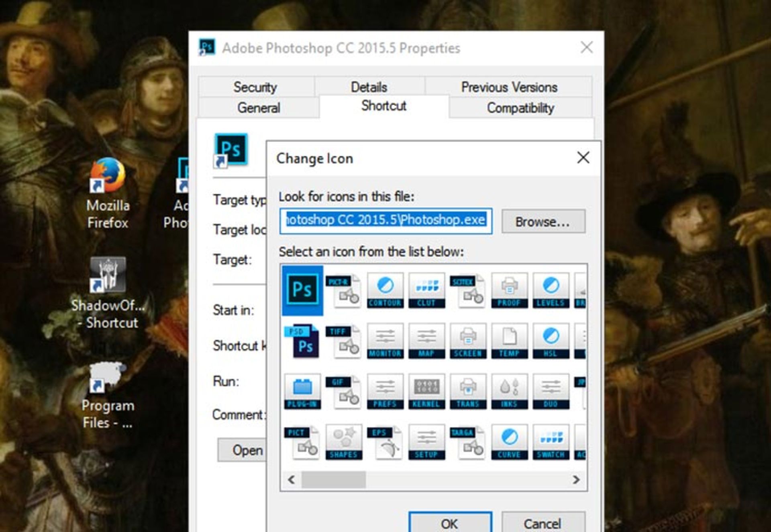The height and width of the screenshot is (532, 771).
Task: Click the horizontal scrollbar thumb
Action: (x=334, y=479)
